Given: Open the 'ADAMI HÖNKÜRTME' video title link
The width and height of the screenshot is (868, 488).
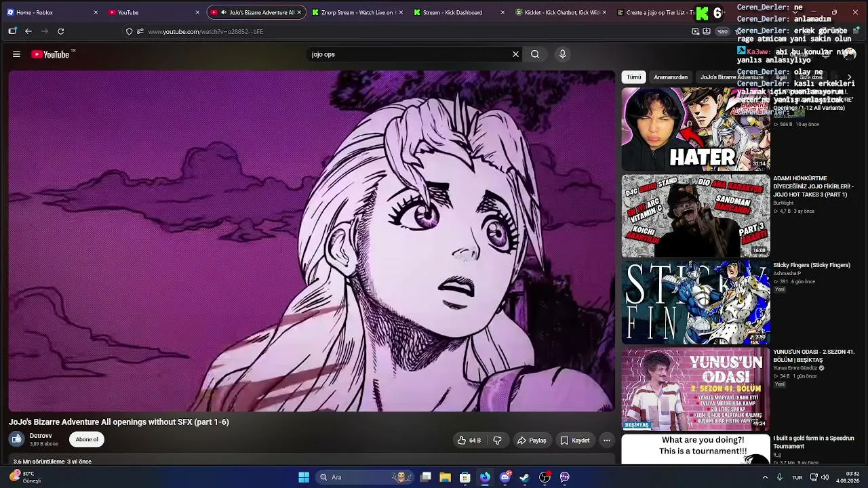Looking at the screenshot, I should (814, 186).
